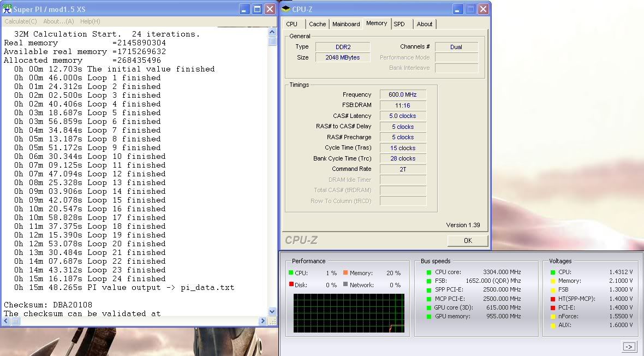
Task: Click the red HT(SPP-MCP) voltage indicator
Action: (553, 299)
